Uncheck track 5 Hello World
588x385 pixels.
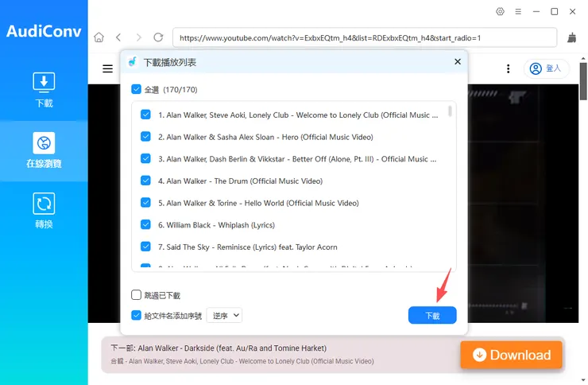[145, 203]
